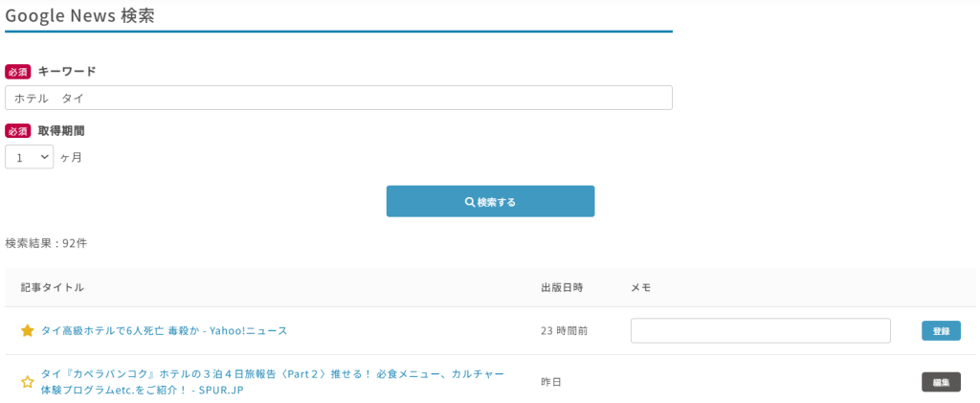980x403 pixels.
Task: Click the Google News 検索 heading
Action: pyautogui.click(x=79, y=15)
